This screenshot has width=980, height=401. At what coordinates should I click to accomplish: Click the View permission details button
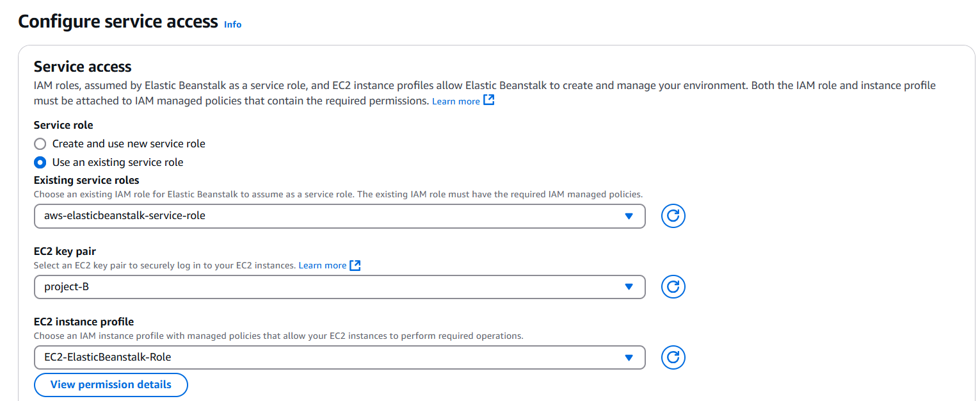click(x=111, y=384)
